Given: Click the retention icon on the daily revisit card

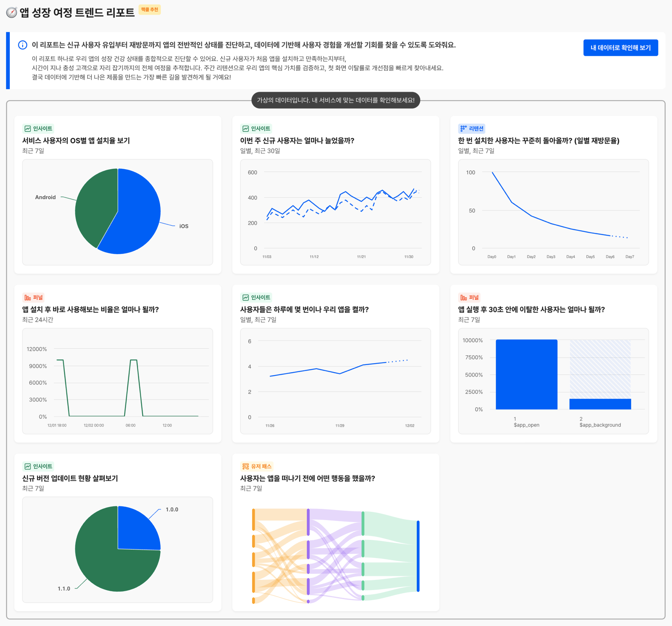Looking at the screenshot, I should point(464,128).
